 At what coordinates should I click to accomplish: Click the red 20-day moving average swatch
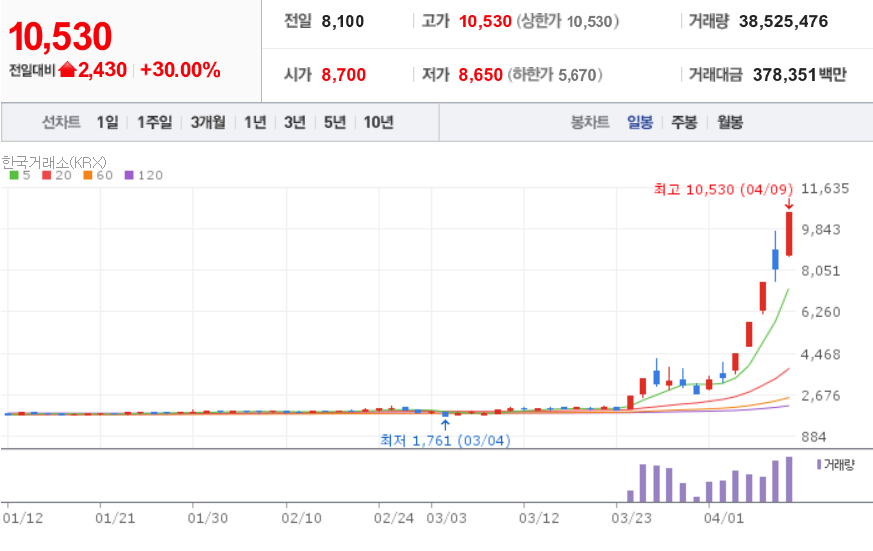coord(47,175)
